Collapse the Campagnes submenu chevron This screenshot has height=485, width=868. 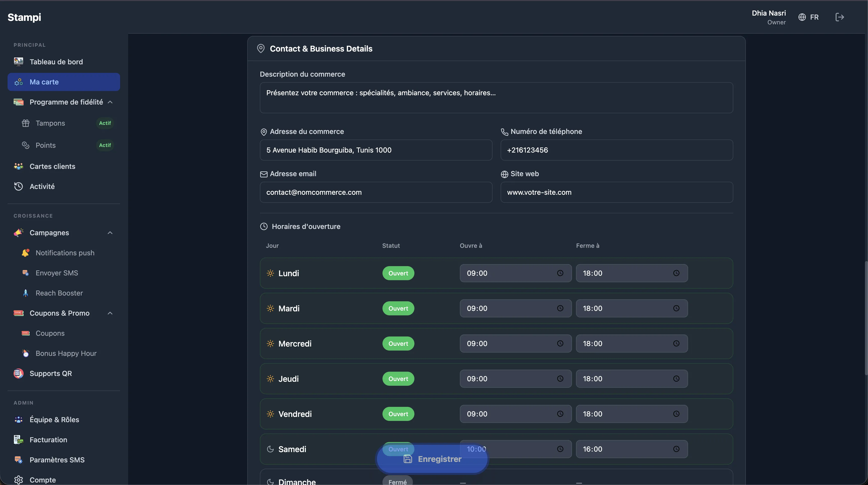[x=110, y=233]
